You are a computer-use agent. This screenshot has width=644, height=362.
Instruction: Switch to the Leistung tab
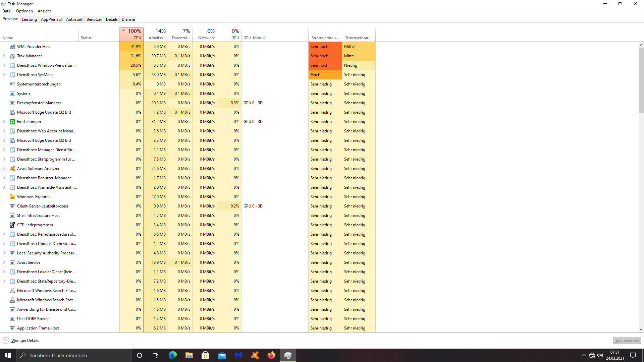pyautogui.click(x=29, y=19)
